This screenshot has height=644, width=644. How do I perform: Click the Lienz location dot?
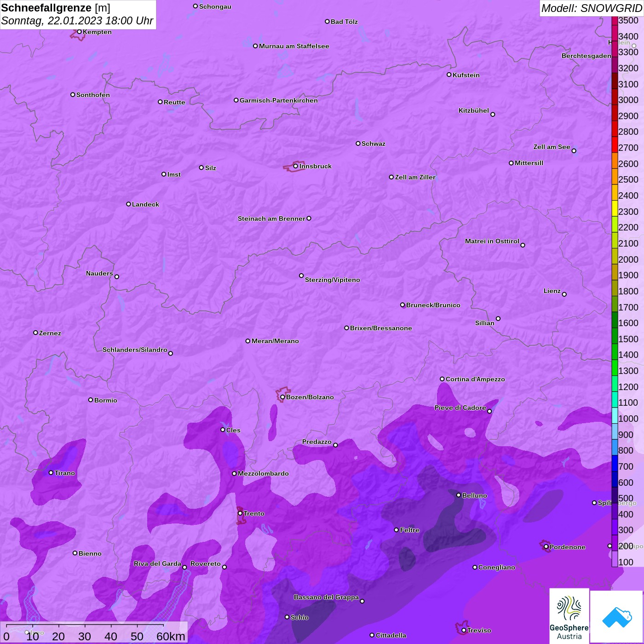tap(564, 294)
